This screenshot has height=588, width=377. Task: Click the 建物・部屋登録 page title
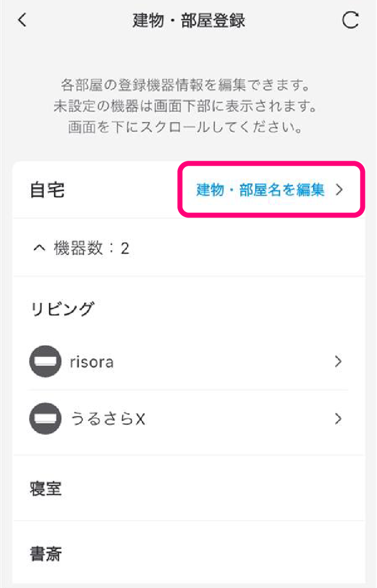click(x=189, y=21)
